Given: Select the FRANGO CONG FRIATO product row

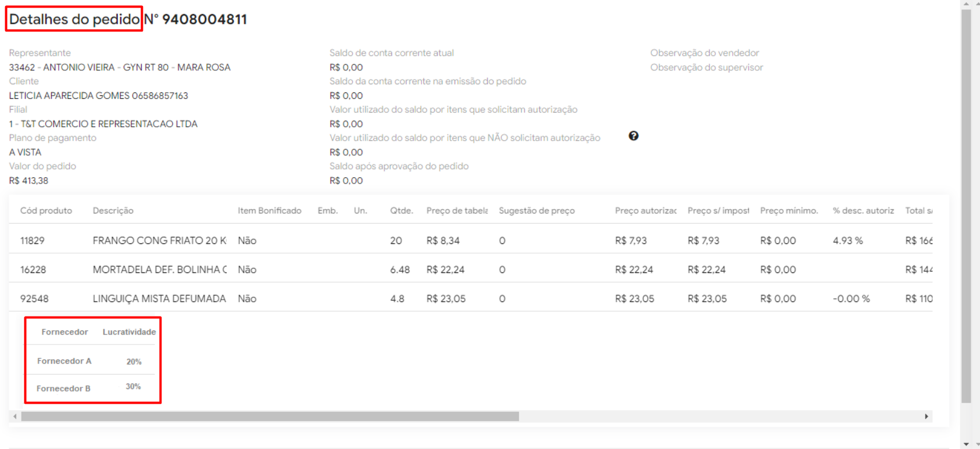Looking at the screenshot, I should (159, 240).
